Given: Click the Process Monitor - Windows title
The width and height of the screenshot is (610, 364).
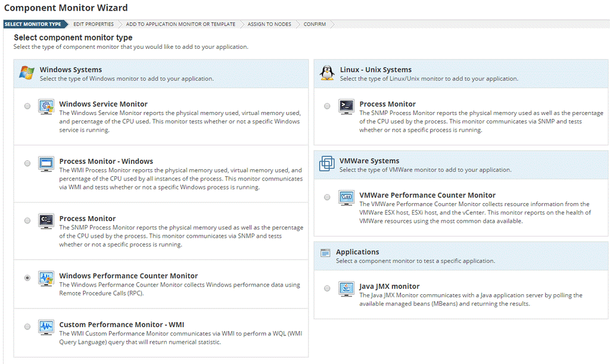Looking at the screenshot, I should pyautogui.click(x=106, y=161).
